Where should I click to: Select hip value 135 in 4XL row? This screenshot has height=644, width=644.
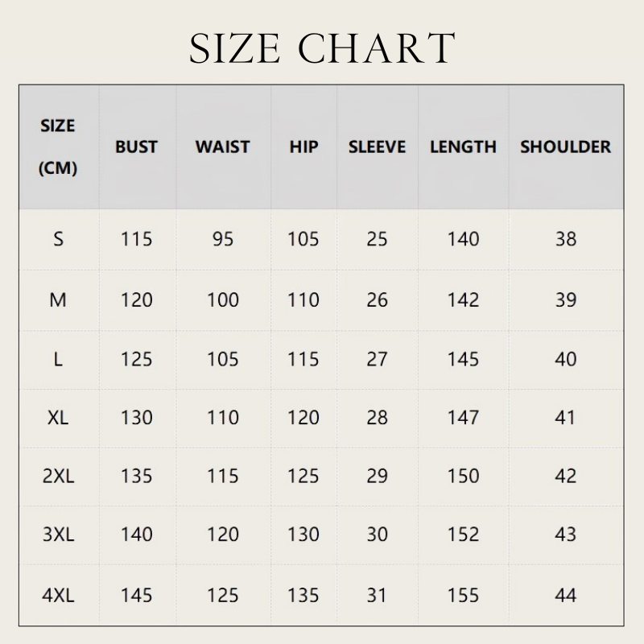point(303,596)
